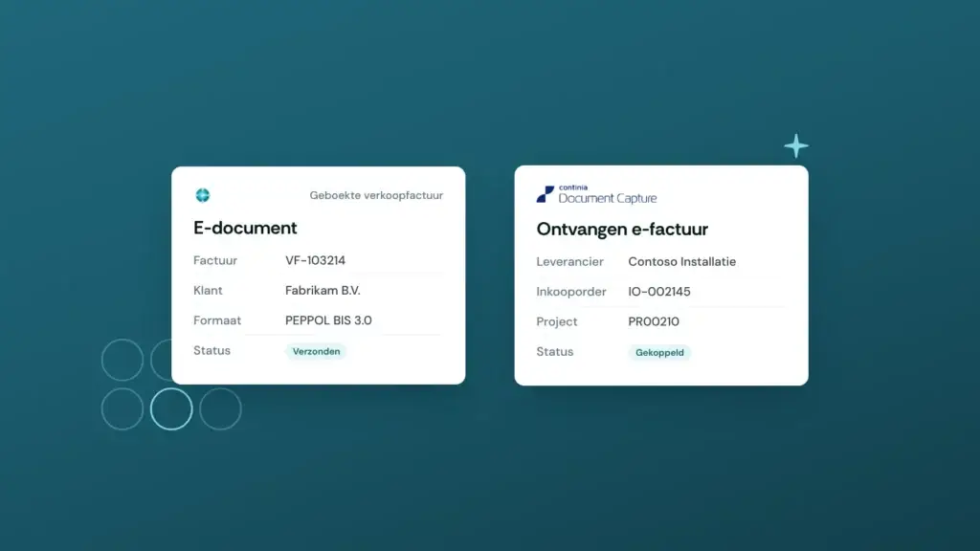Screen dimensions: 980x551
Task: Select the "E-document" heading
Action: point(245,228)
